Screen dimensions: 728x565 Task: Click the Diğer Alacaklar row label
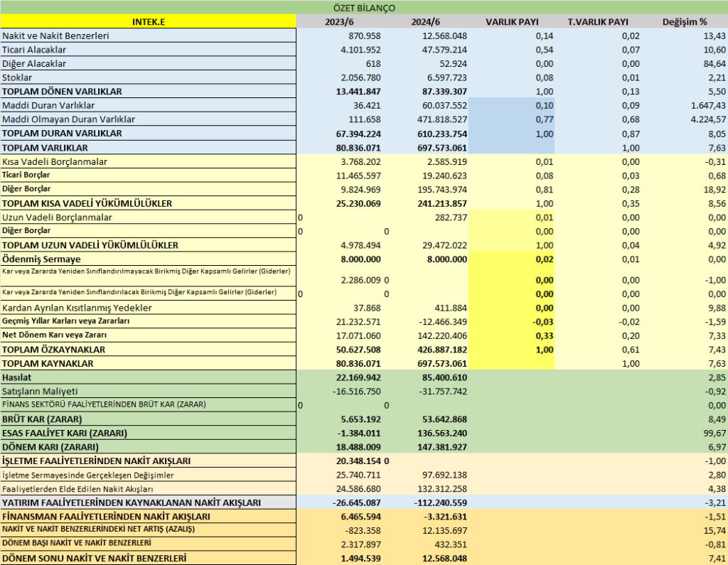click(x=34, y=63)
